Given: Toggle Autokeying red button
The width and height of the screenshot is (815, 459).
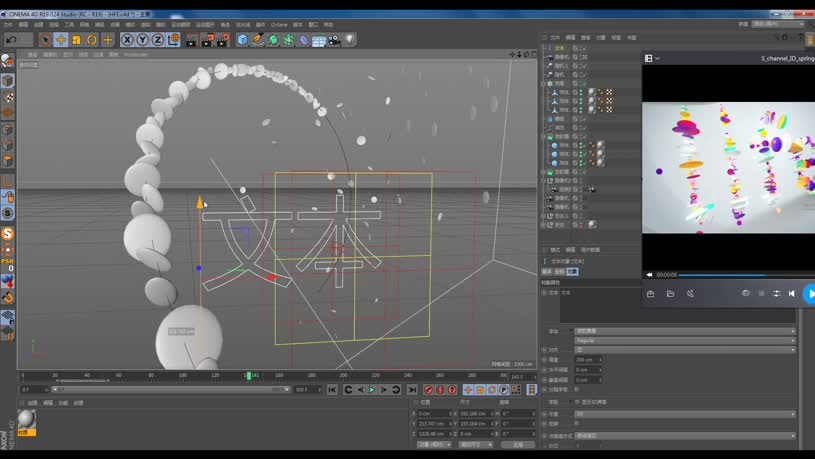Looking at the screenshot, I should 440,389.
